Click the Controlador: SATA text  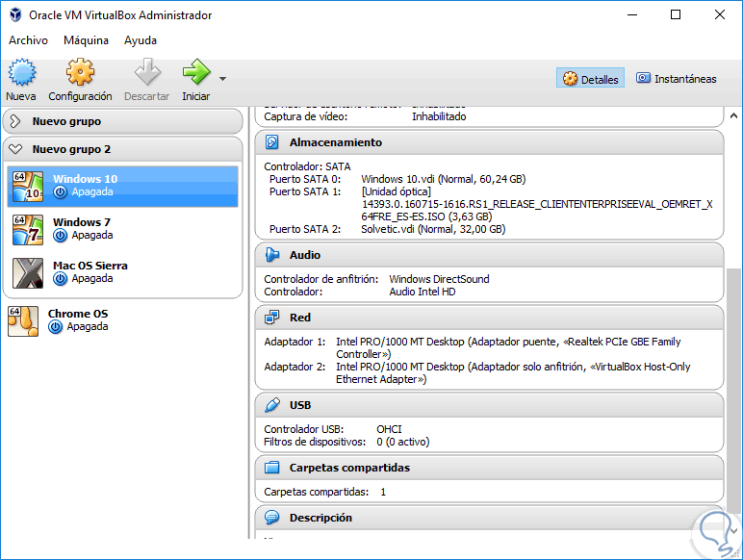(x=307, y=166)
